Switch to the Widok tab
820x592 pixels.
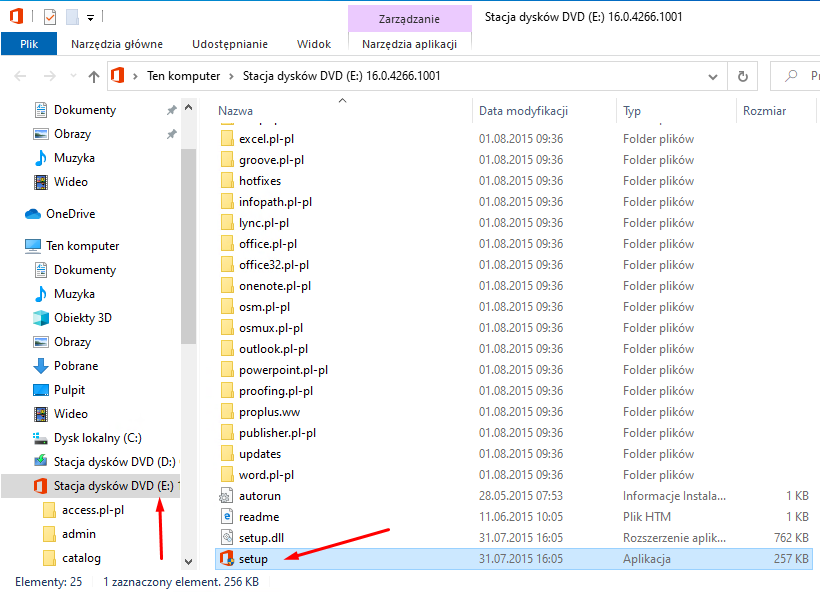[x=314, y=44]
